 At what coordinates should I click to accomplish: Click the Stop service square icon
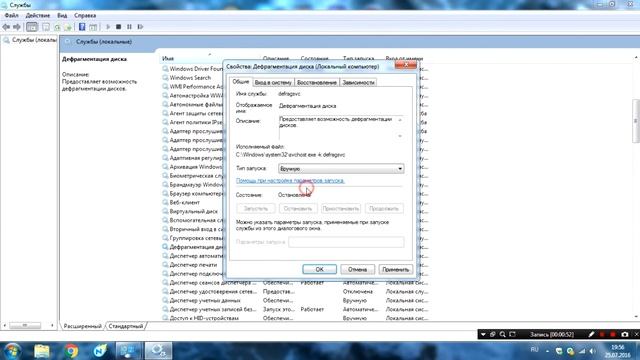(x=118, y=27)
